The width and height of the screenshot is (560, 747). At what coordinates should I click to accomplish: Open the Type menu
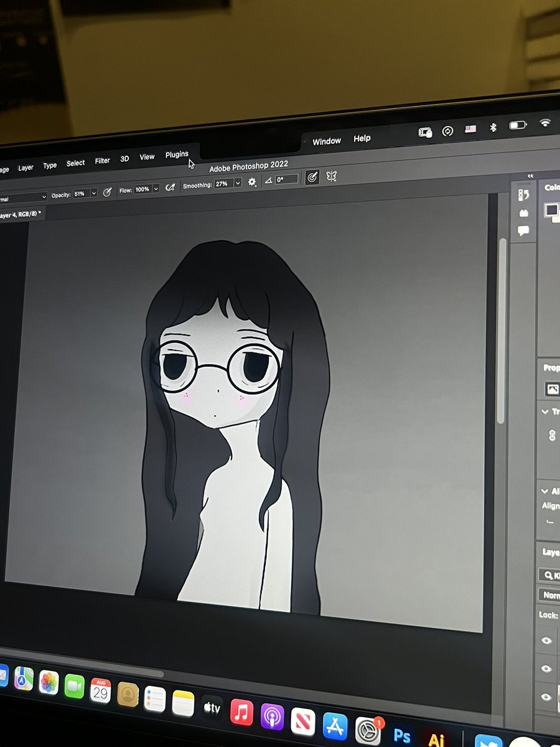50,166
